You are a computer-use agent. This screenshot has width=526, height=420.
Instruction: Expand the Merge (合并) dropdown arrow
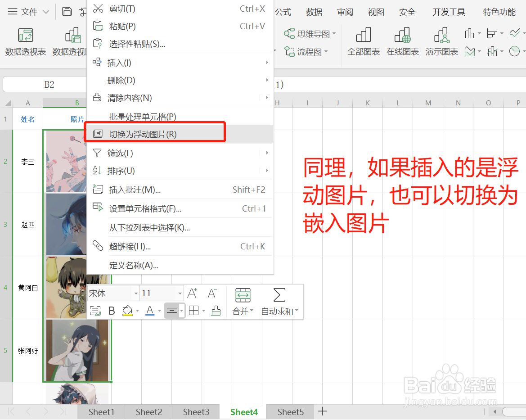[252, 311]
